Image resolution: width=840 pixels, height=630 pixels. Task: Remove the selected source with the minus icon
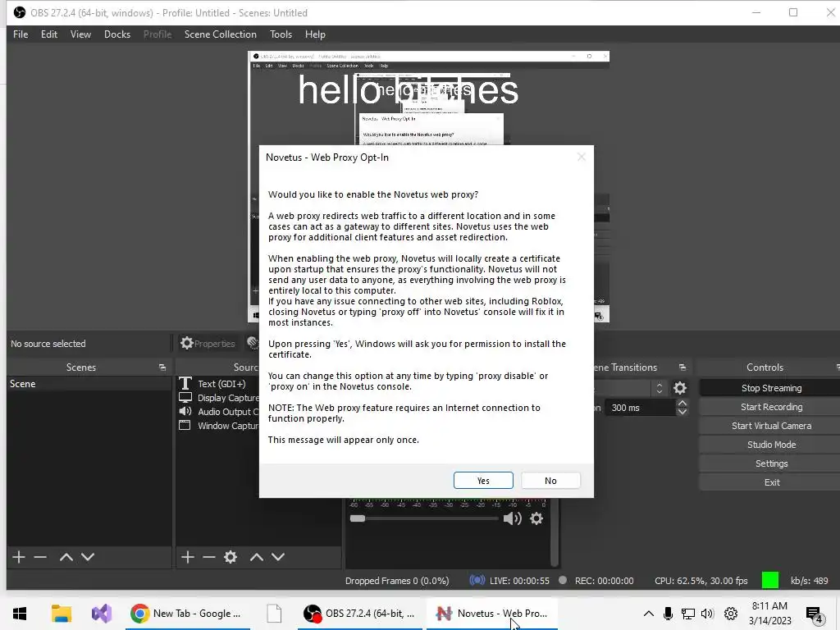click(x=209, y=557)
